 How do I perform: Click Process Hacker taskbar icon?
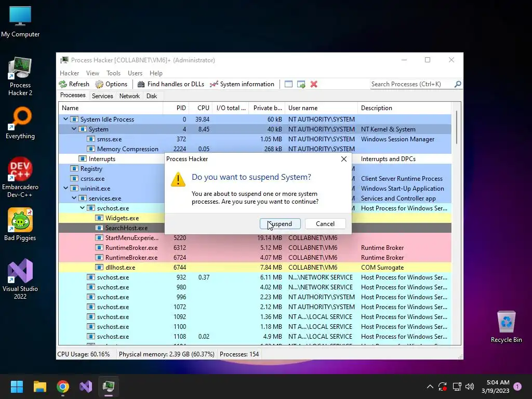(109, 387)
